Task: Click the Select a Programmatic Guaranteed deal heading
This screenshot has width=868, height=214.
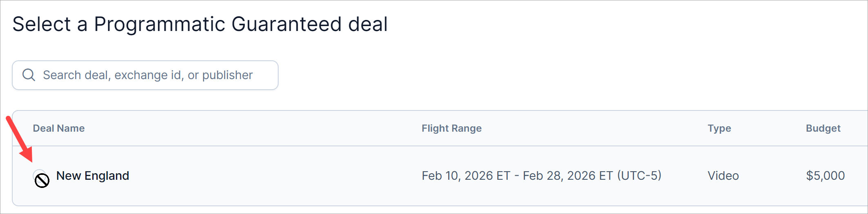Action: point(200,24)
